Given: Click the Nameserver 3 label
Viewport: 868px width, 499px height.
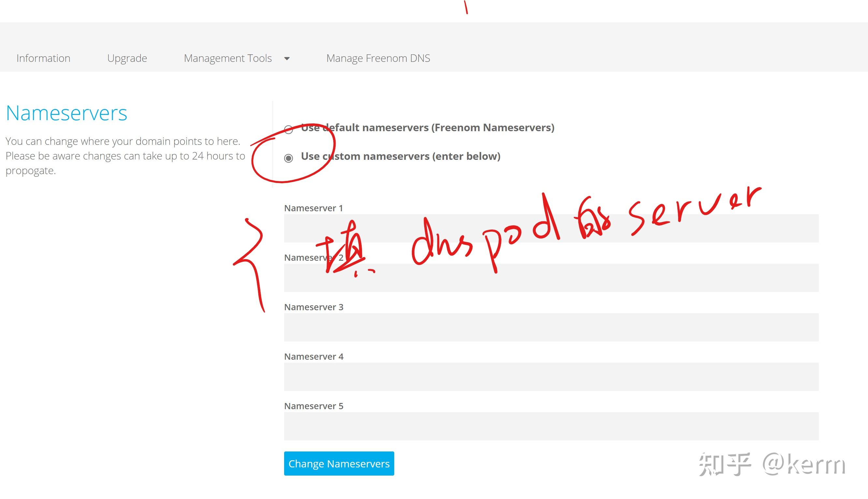Looking at the screenshot, I should tap(313, 307).
